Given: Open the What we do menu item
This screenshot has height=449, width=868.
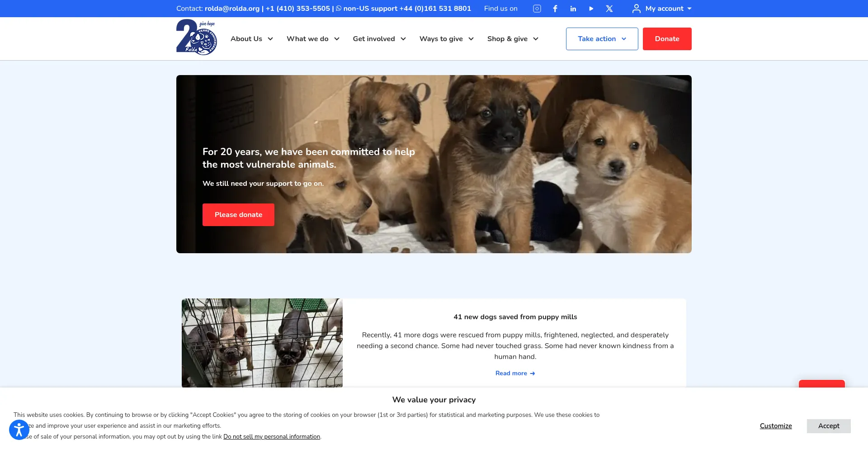Looking at the screenshot, I should pyautogui.click(x=307, y=39).
